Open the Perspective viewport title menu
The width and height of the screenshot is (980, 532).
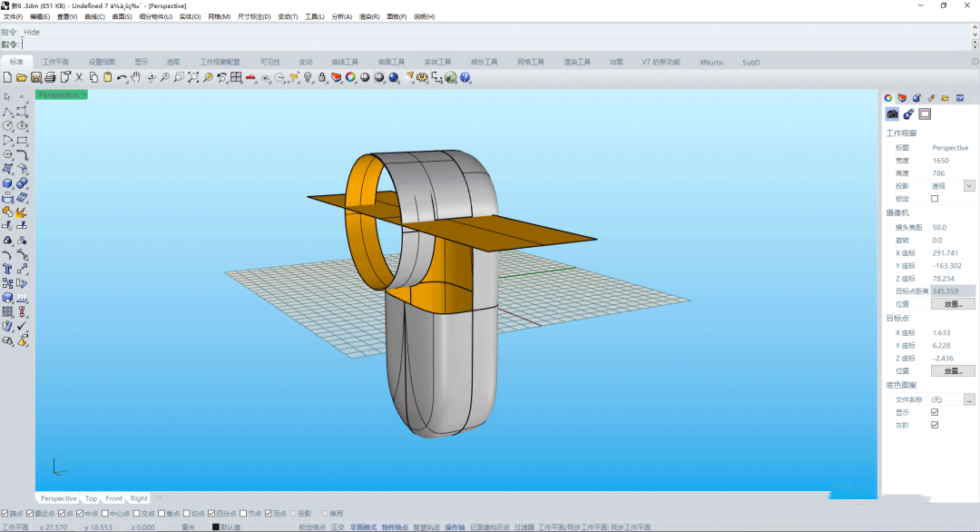tap(61, 94)
